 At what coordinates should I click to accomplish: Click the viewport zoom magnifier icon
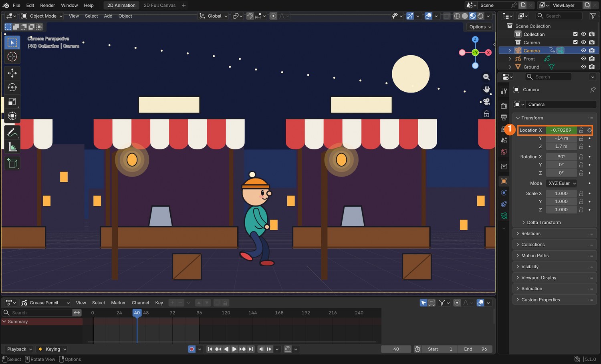click(x=486, y=77)
